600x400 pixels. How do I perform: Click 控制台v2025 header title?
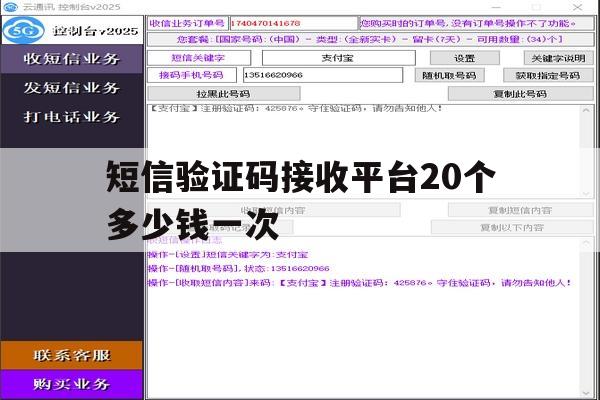pyautogui.click(x=95, y=31)
